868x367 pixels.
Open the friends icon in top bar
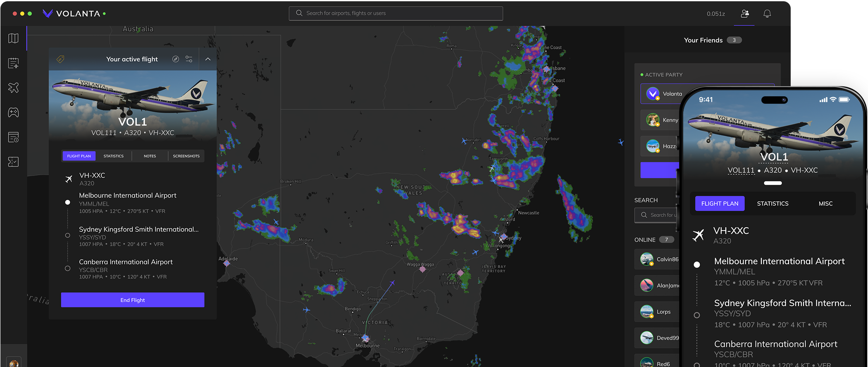pyautogui.click(x=745, y=14)
